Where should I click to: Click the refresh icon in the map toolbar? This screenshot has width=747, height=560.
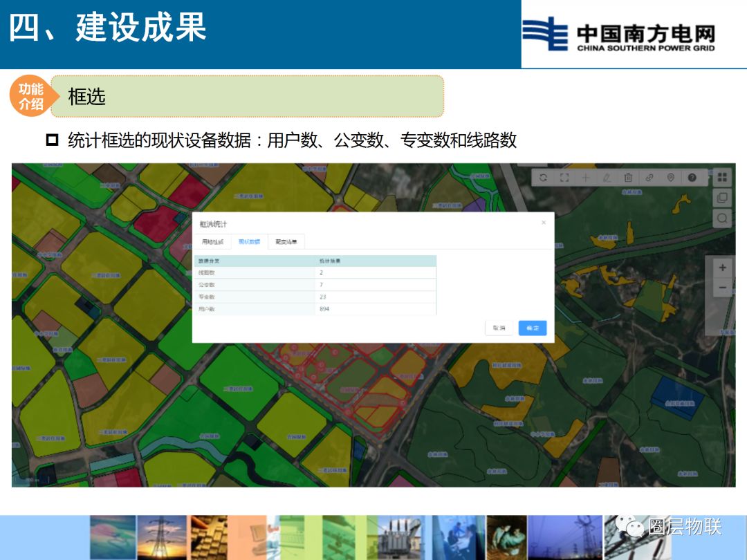point(543,178)
